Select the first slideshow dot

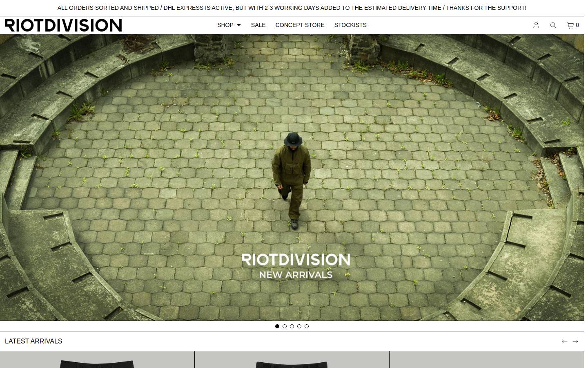point(277,326)
